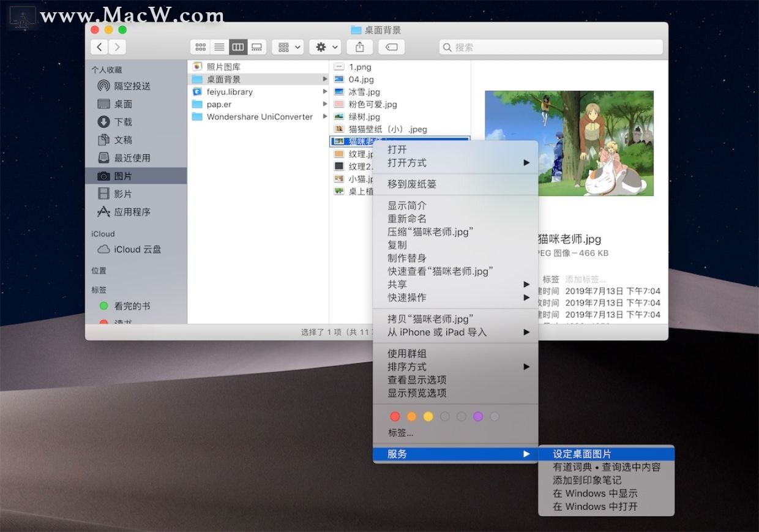Switch to list view in Finder toolbar

point(219,47)
